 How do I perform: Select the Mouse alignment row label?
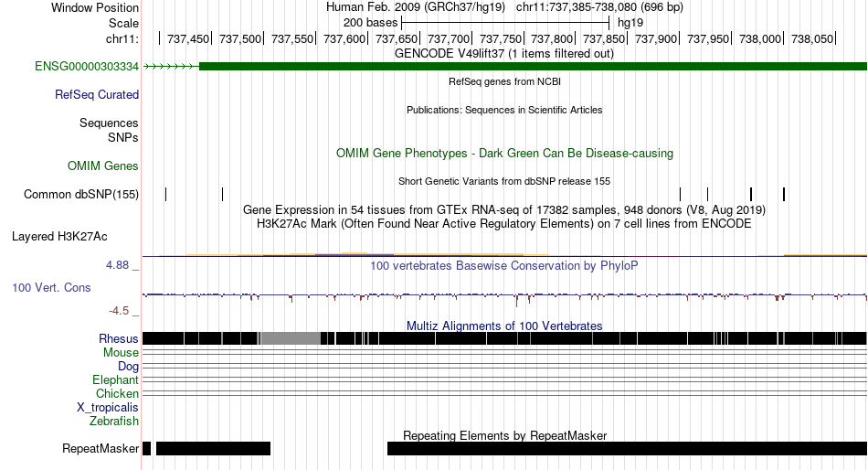(121, 353)
